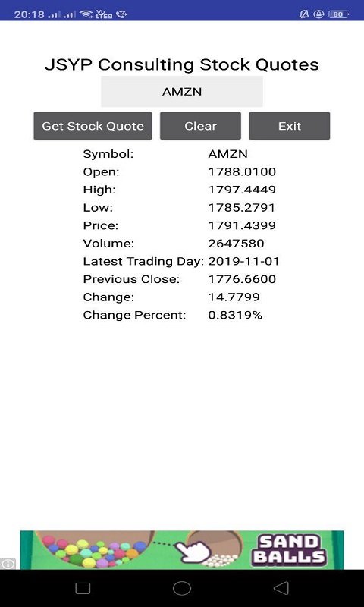Tap Android home circle icon
The width and height of the screenshot is (364, 607).
182,588
